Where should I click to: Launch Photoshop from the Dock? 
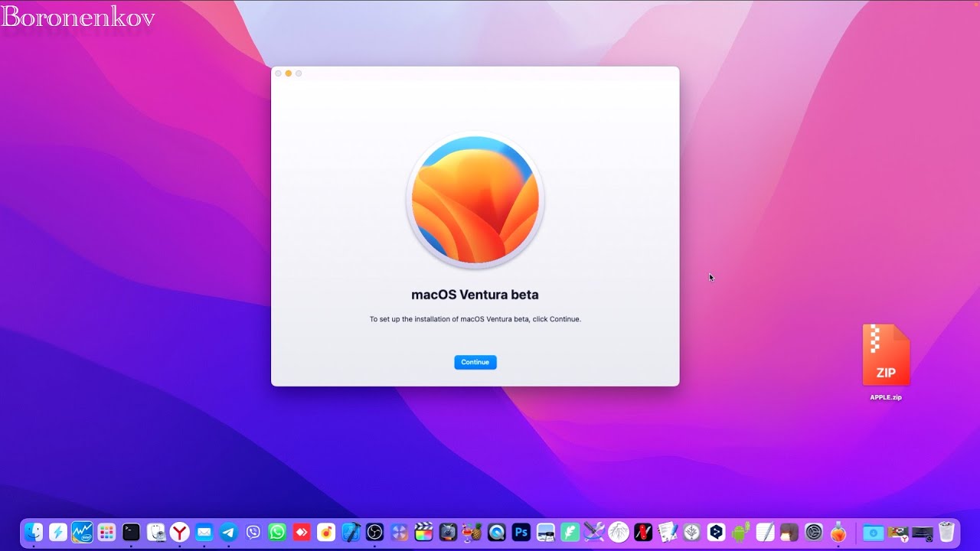coord(521,532)
